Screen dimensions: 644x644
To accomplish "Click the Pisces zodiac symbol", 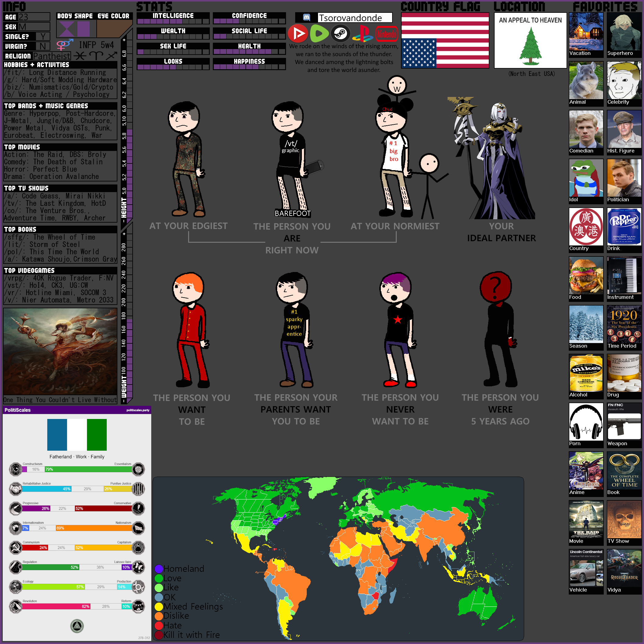I will (80, 56).
